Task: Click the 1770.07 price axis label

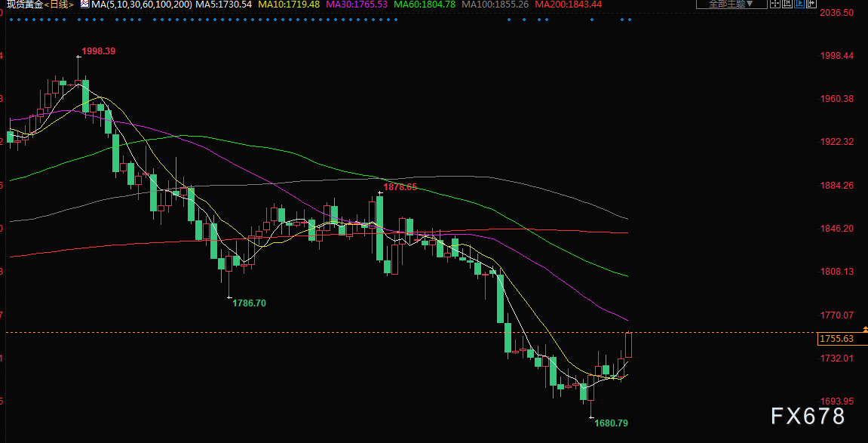Action: pyautogui.click(x=838, y=315)
